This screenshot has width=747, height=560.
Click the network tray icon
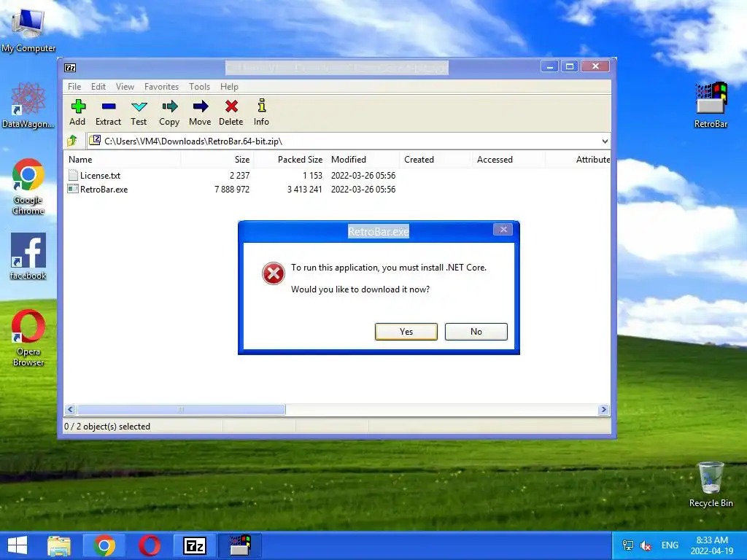coord(628,545)
